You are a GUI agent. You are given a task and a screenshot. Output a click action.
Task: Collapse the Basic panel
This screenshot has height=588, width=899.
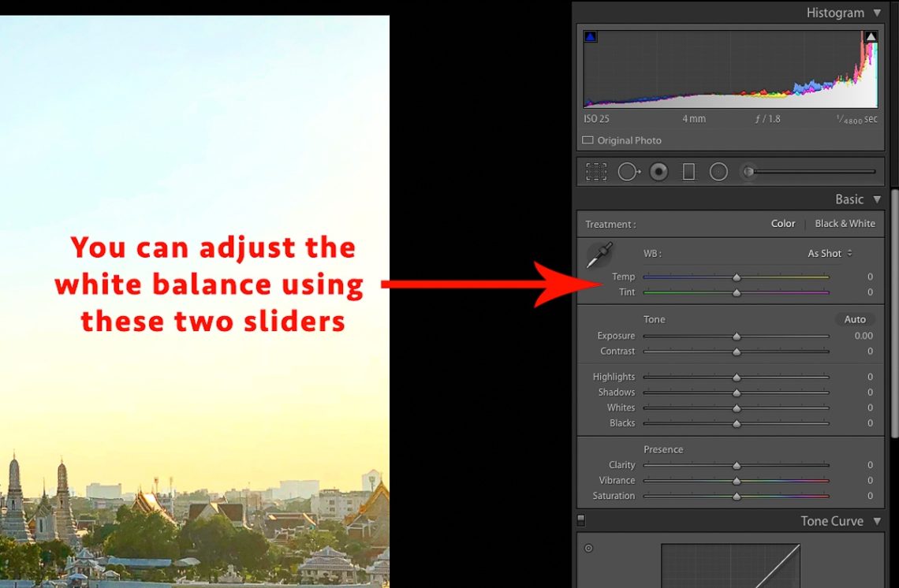click(x=877, y=200)
